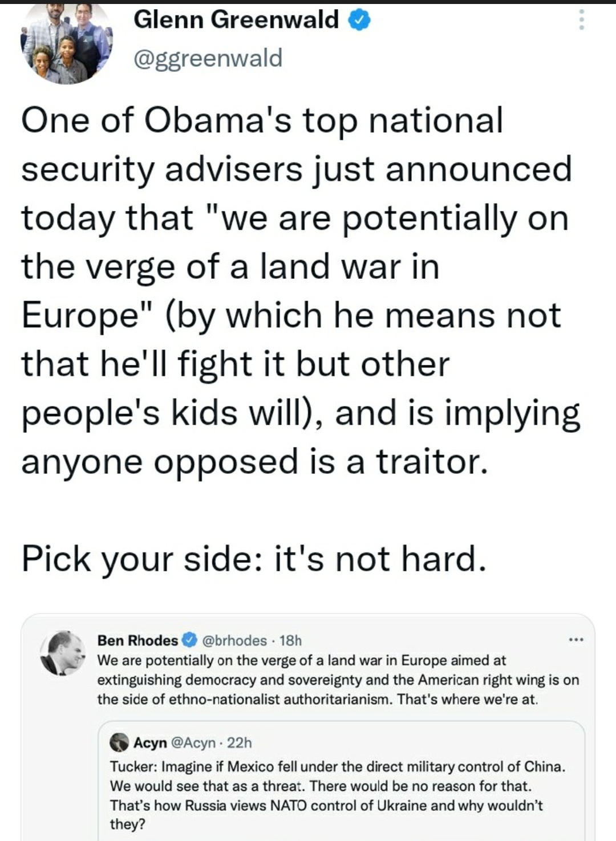Click the Glenn Greenwald display name

pos(236,21)
